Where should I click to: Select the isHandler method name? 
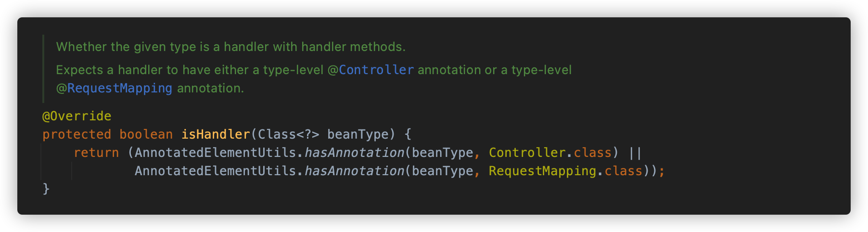point(216,135)
